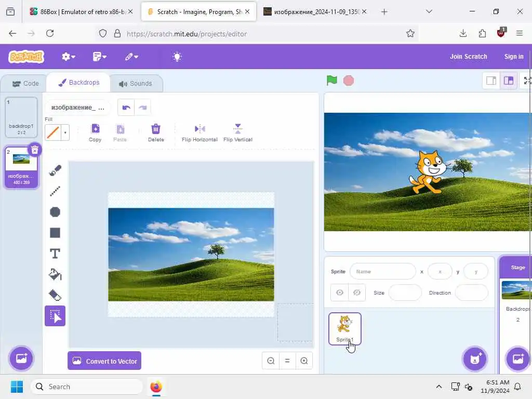532x399 pixels.
Task: Activate the Select marquee tool
Action: (x=55, y=316)
